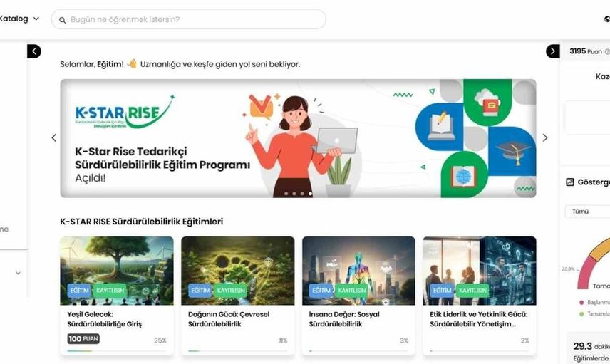Collapse the left sidebar with black arrow
This screenshot has width=610, height=364.
34,51
